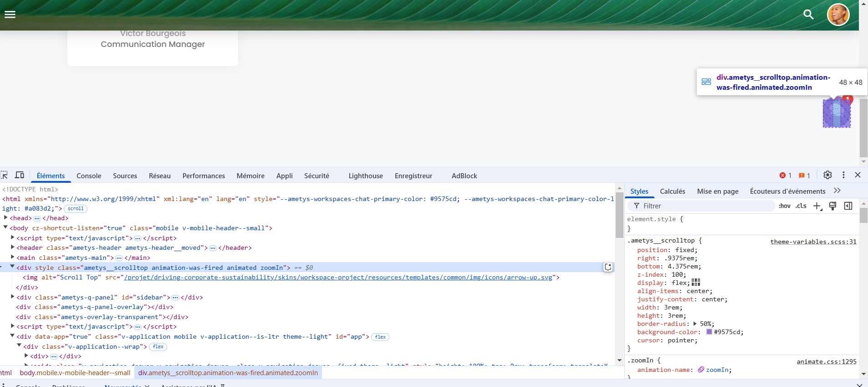The height and width of the screenshot is (387, 868).
Task: Select the Éléments tab
Action: (51, 176)
